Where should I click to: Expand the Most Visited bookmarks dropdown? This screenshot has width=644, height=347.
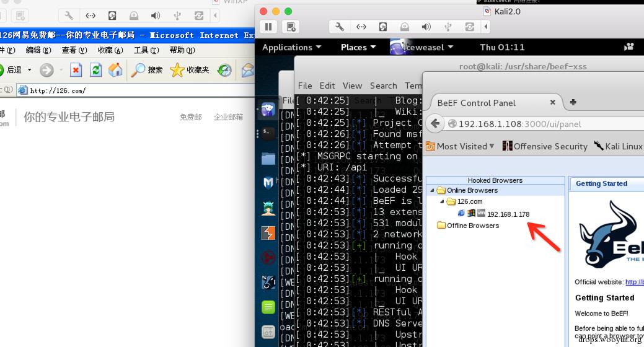click(464, 146)
